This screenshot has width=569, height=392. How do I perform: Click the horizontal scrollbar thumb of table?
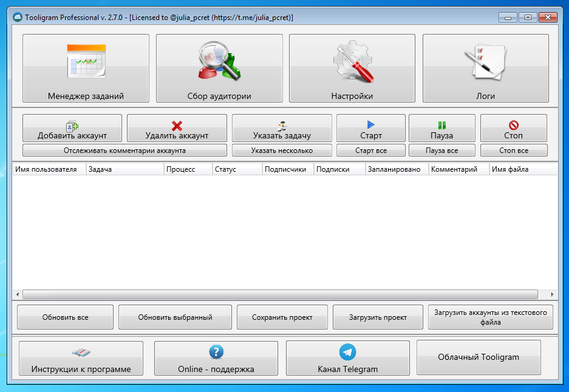[x=280, y=294]
